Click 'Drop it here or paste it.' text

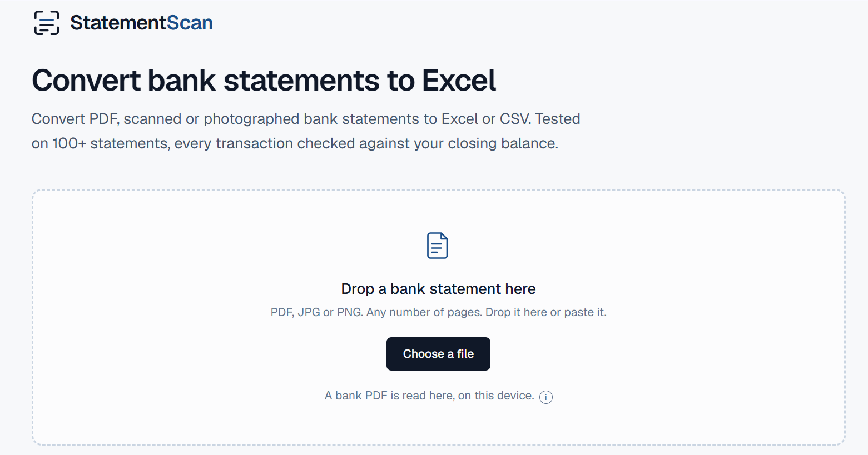coord(546,312)
